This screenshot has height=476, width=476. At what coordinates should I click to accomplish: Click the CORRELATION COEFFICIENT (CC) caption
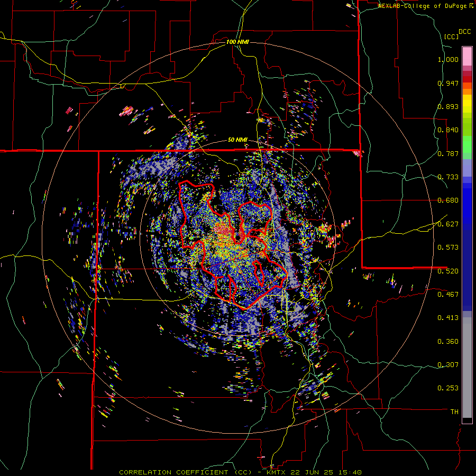click(185, 472)
